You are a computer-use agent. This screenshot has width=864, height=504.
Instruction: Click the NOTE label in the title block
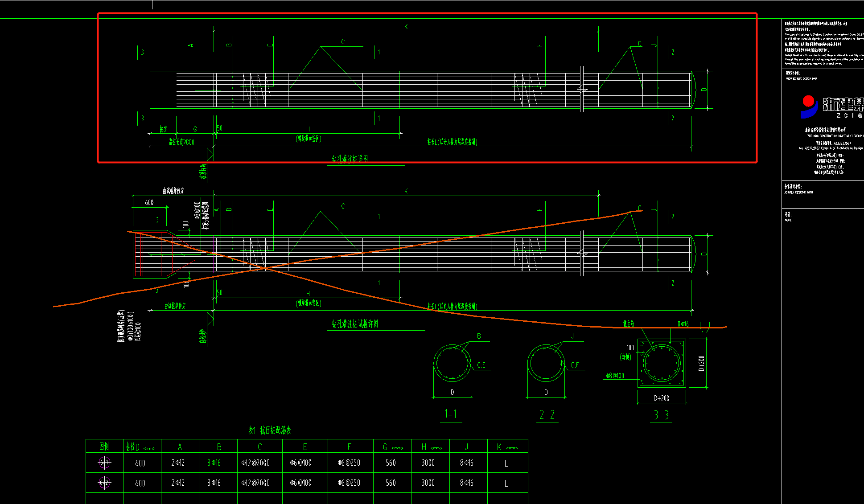pyautogui.click(x=788, y=220)
